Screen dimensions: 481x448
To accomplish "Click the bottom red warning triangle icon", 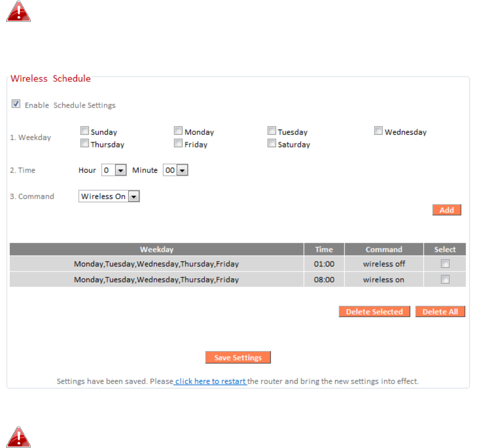I will 18,437.
